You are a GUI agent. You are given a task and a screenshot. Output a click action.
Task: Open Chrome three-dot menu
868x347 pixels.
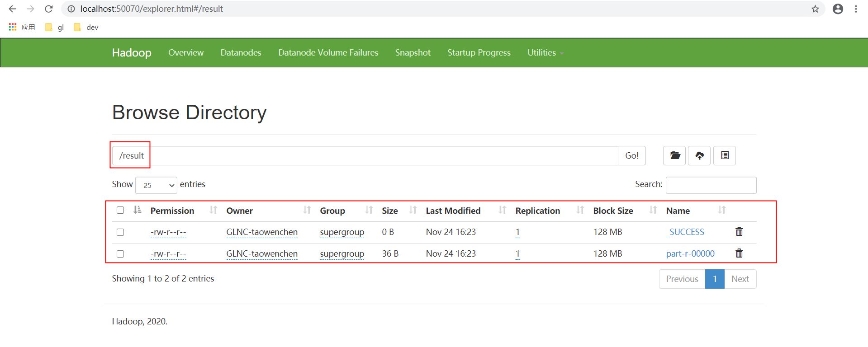(x=856, y=9)
